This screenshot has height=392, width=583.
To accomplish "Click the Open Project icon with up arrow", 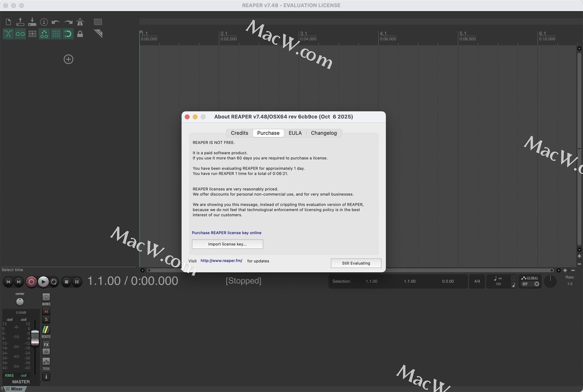I will pos(20,22).
